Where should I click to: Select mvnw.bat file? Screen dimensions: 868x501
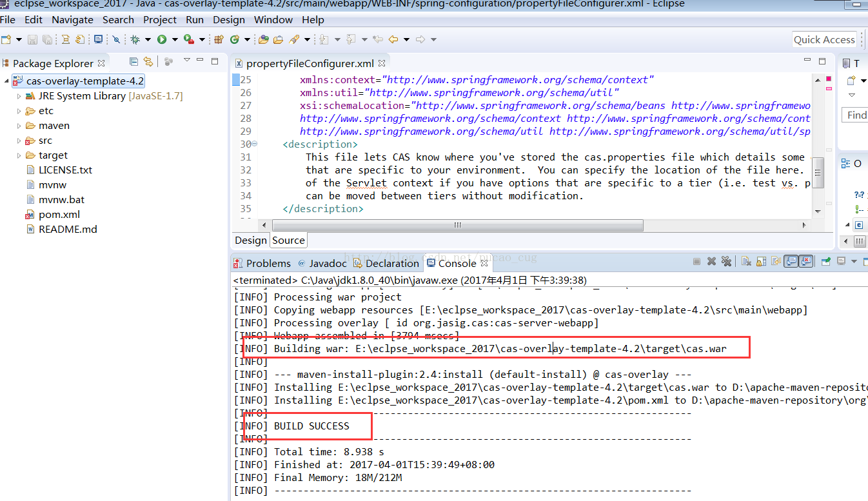point(55,200)
